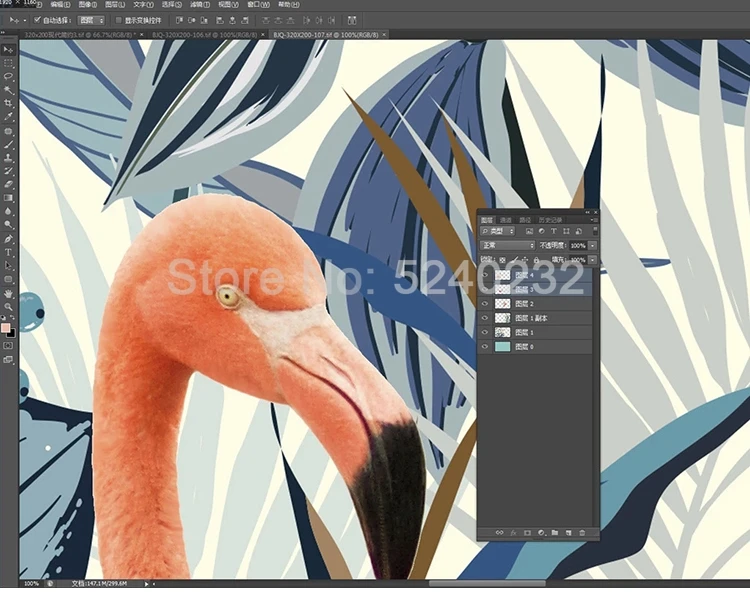Open the auto-select 图层 dropdown
Screen dimensions: 750x598
[x=91, y=20]
